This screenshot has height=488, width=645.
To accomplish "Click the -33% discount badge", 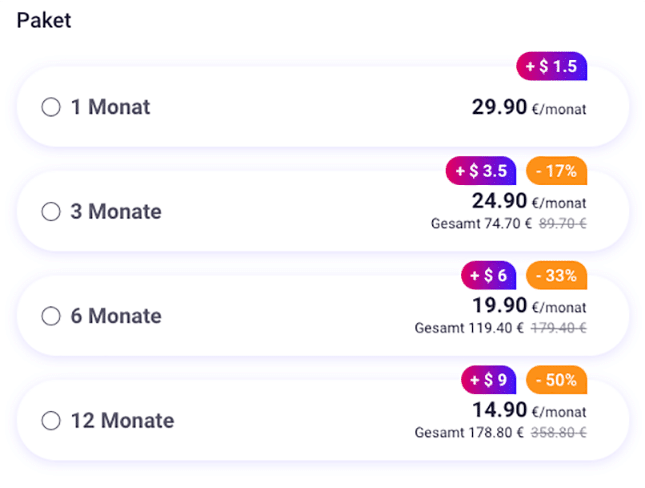I will 556,275.
